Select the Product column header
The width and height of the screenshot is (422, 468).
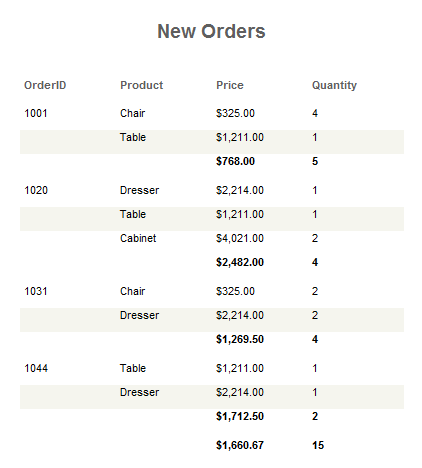pos(141,85)
